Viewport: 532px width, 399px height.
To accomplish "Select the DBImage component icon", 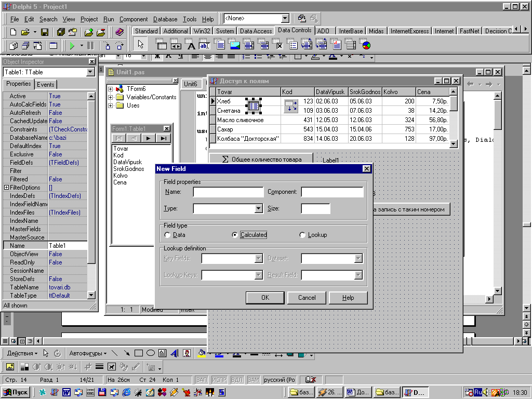I will [x=234, y=44].
